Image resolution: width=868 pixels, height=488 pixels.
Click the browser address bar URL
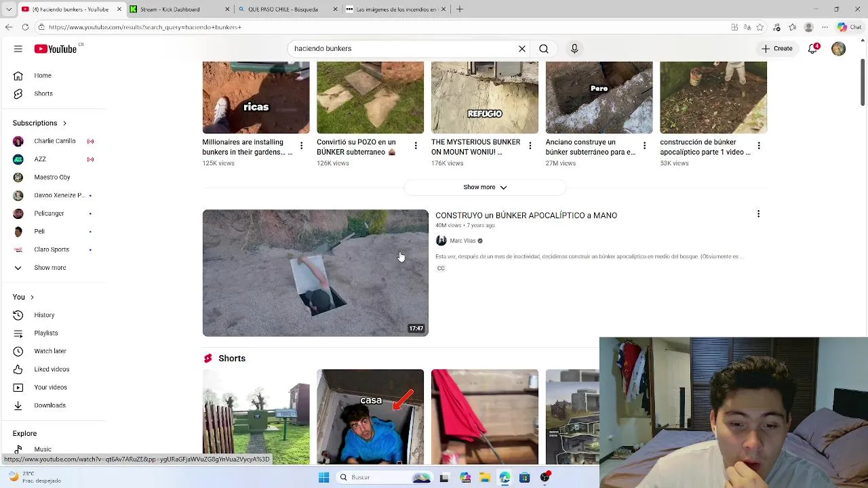pyautogui.click(x=144, y=27)
